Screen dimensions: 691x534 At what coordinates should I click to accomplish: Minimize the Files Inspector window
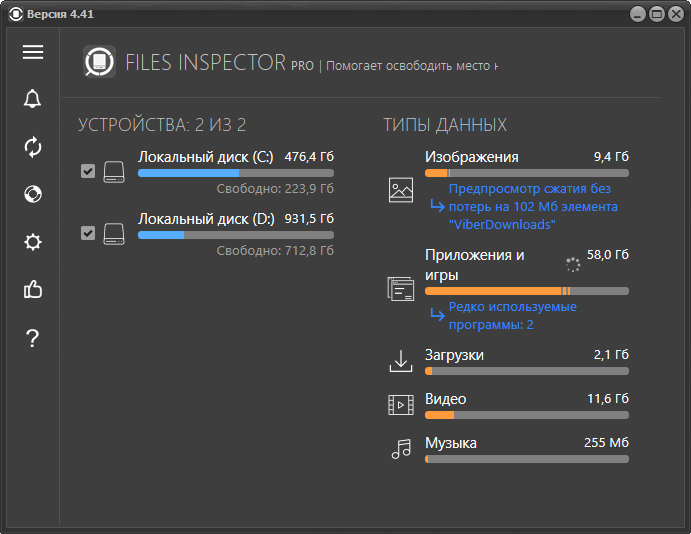638,15
